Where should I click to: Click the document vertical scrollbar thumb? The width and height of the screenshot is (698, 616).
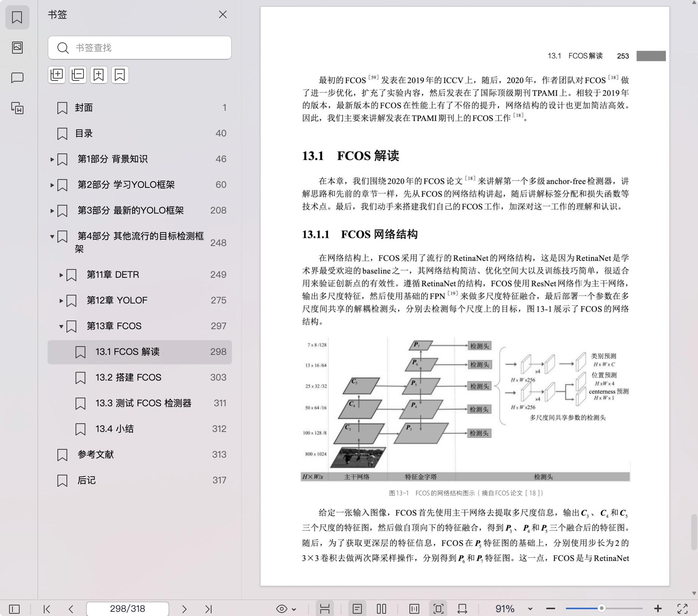(694, 532)
